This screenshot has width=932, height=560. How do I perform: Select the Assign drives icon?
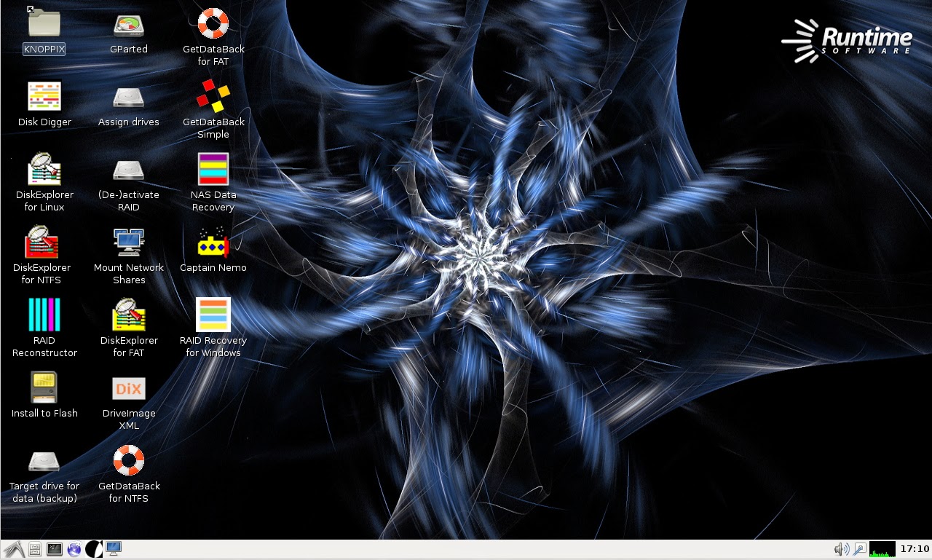pos(129,97)
